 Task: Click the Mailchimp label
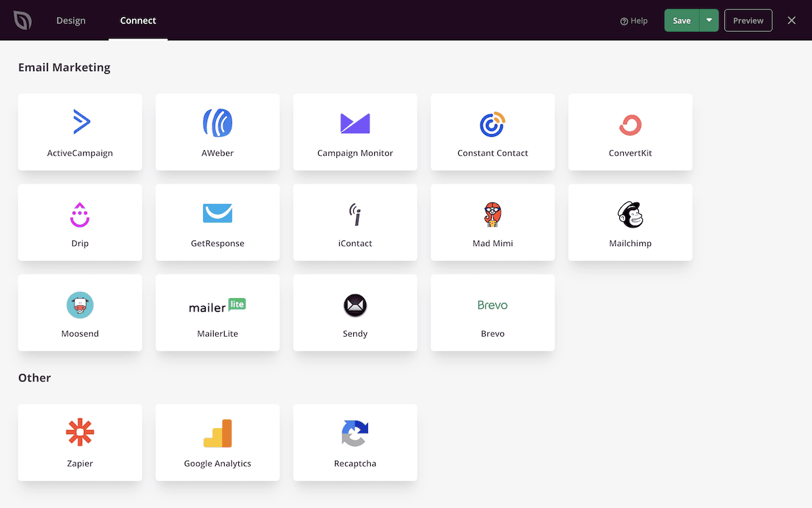pos(631,243)
